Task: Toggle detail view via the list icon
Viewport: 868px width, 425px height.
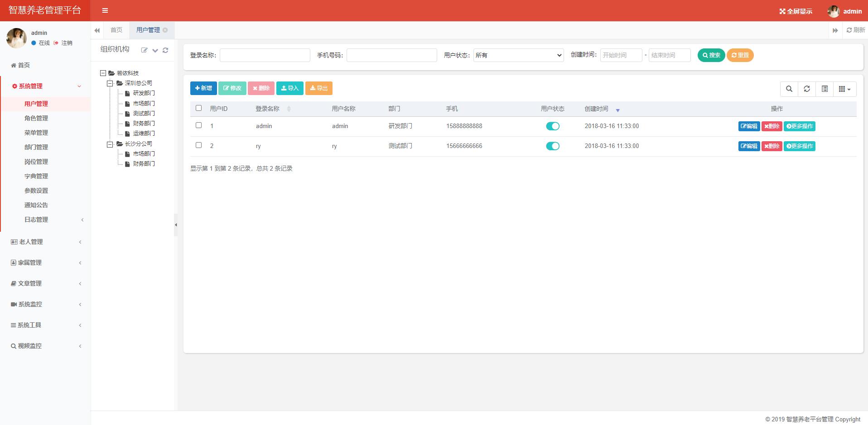Action: click(x=824, y=89)
